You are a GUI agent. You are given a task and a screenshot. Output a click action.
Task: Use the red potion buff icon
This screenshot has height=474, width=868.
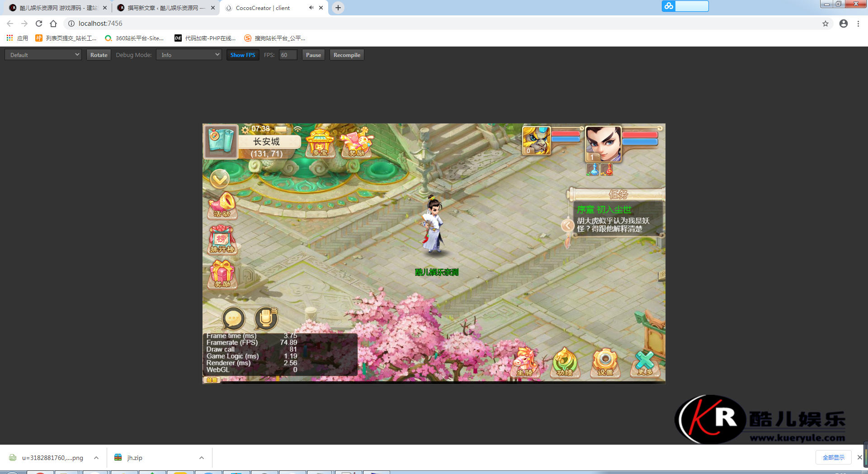pyautogui.click(x=607, y=170)
